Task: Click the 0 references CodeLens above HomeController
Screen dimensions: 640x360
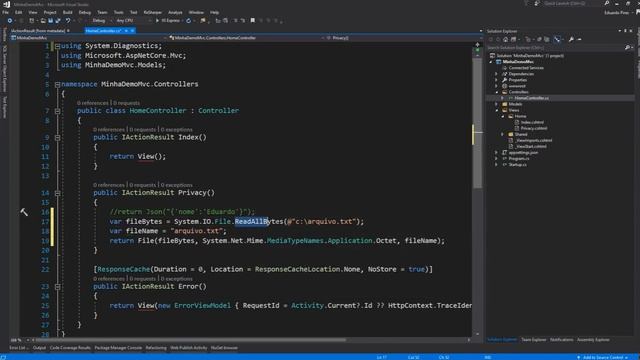Action: coord(93,103)
